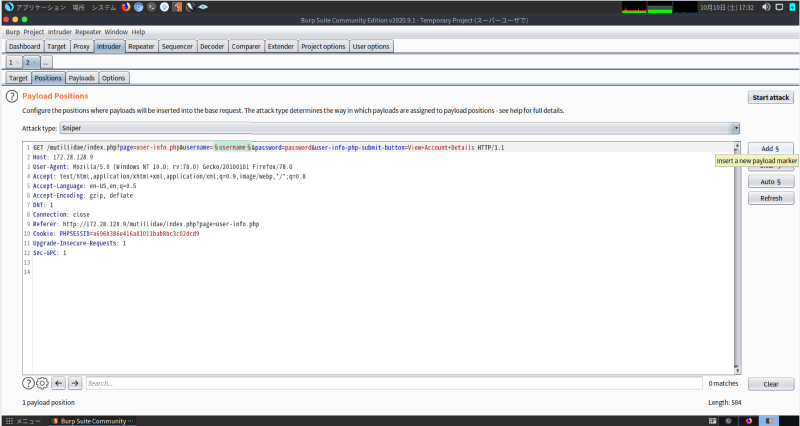Open the Payloads sub-tab
This screenshot has height=426, width=800.
click(81, 78)
